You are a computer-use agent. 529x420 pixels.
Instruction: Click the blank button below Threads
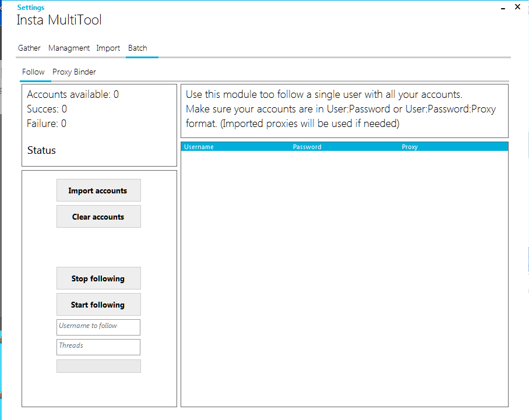[98, 366]
